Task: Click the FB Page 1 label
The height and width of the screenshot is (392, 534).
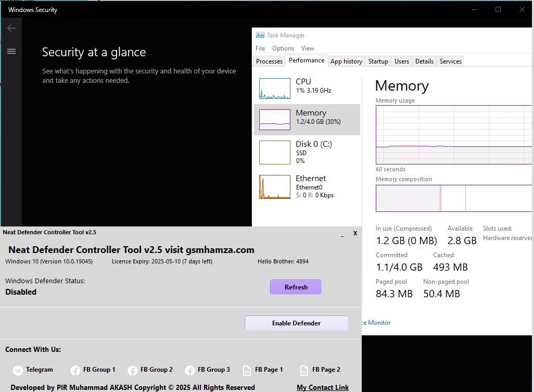Action: point(269,370)
